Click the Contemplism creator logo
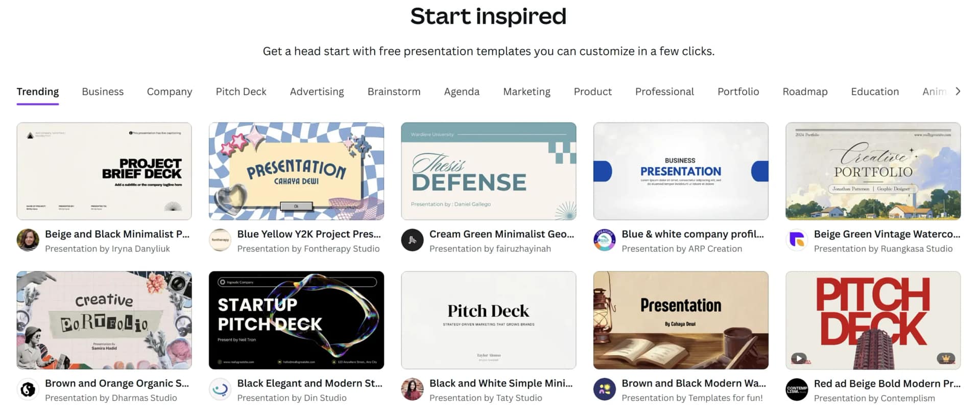The image size is (980, 415). pyautogui.click(x=797, y=389)
